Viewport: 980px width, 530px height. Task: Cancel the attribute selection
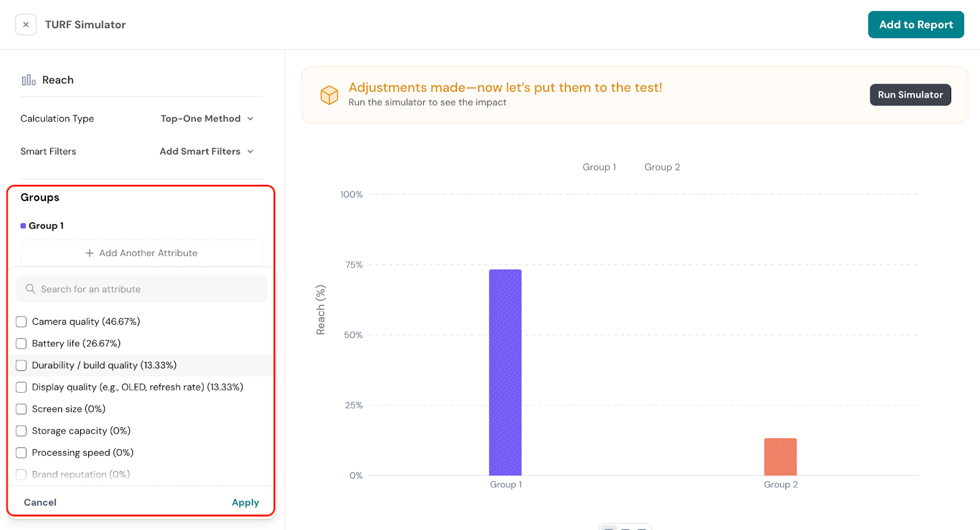click(40, 502)
